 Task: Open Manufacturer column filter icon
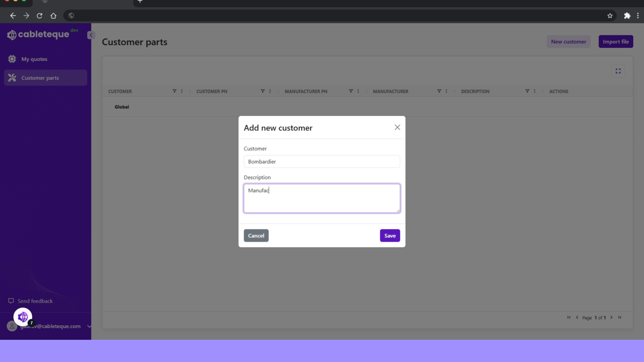439,91
